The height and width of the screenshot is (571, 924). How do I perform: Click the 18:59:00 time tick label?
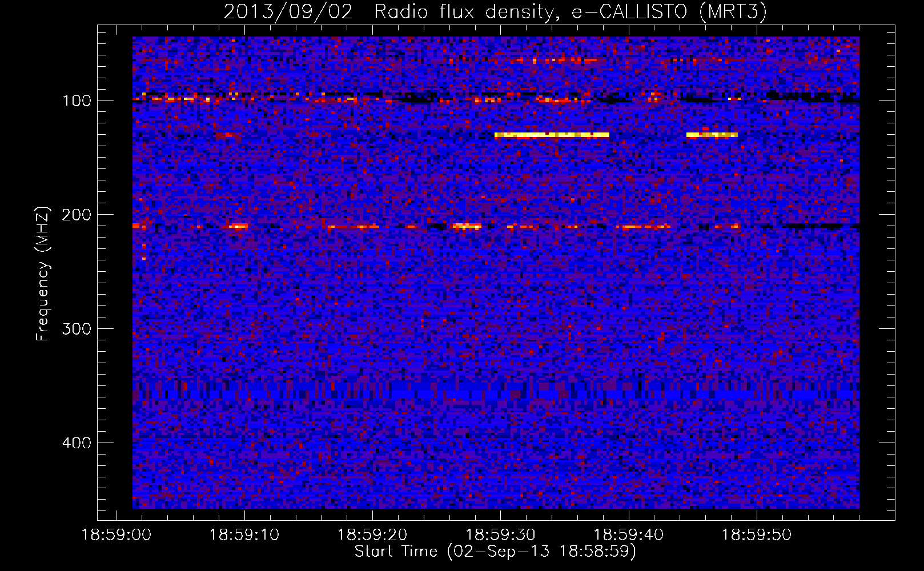[116, 535]
